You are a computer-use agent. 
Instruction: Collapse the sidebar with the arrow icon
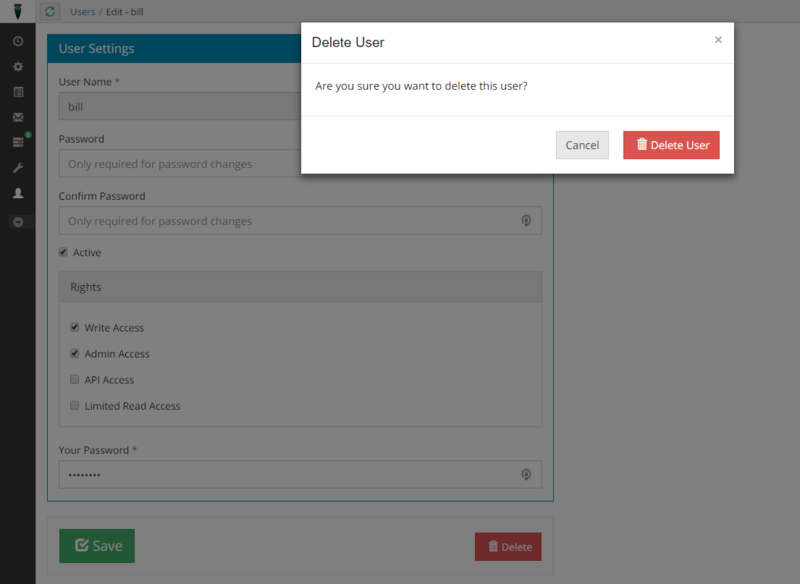(18, 221)
